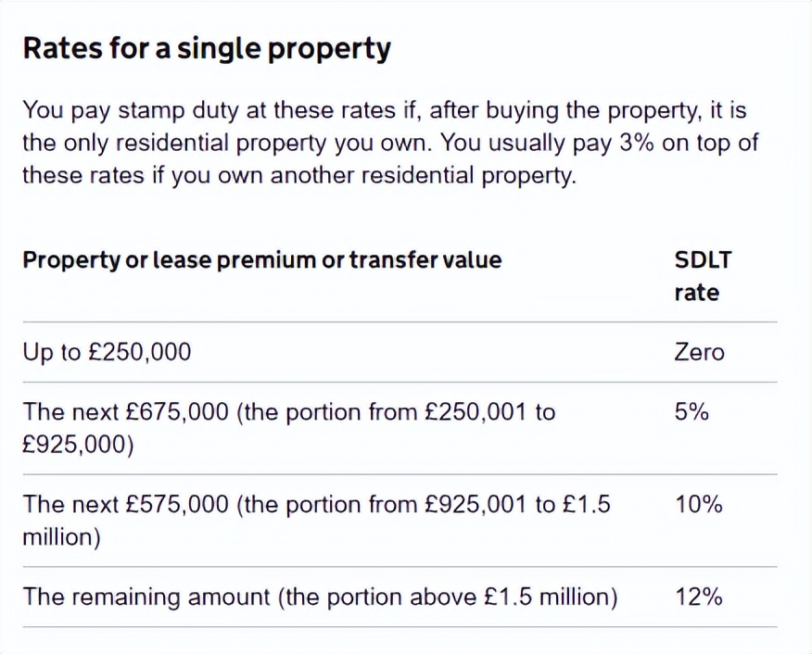Click the '£925,000)' wrapped line text
Viewport: 812px width, 654px height.
pos(78,445)
